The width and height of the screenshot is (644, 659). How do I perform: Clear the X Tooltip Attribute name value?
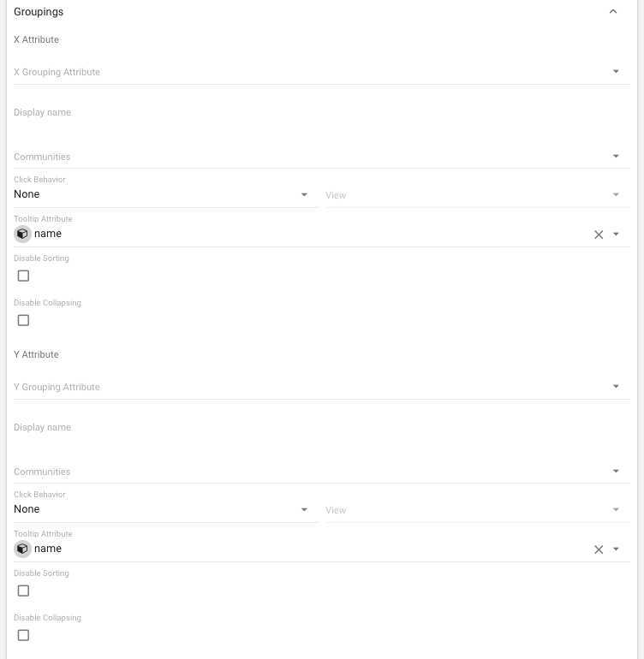(x=599, y=235)
